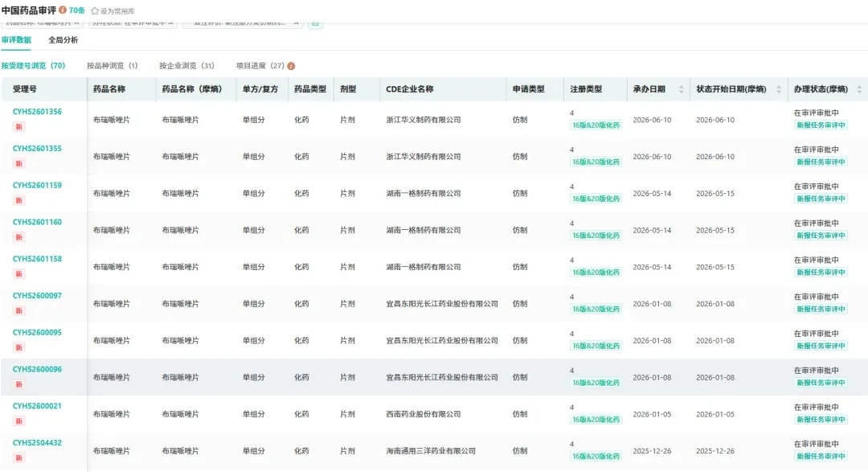The height and width of the screenshot is (472, 868).
Task: Sort by 办理状态(摩熵) column arrows
Action: (x=858, y=89)
